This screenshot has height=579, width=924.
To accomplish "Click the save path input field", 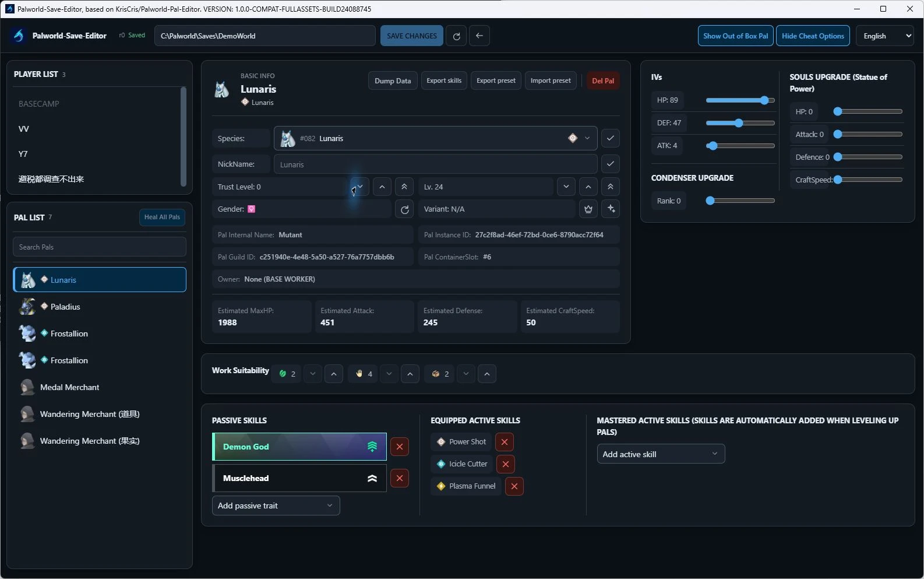I will [x=265, y=36].
